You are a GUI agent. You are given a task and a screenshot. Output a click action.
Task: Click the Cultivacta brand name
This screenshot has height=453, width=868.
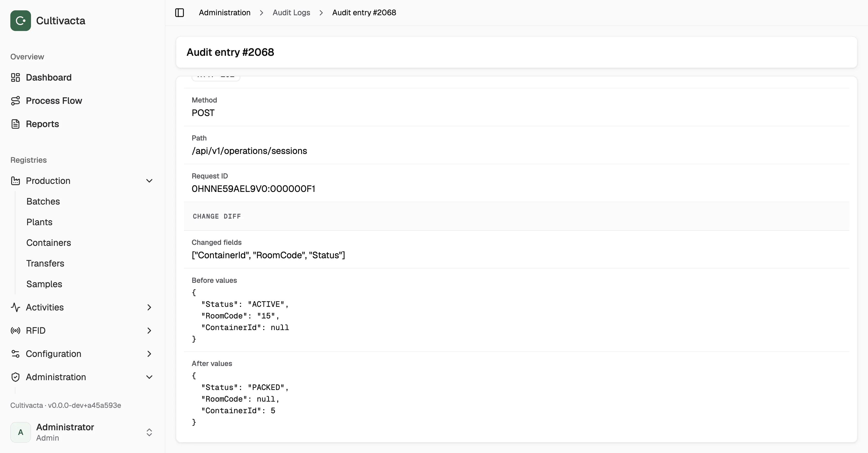pyautogui.click(x=61, y=21)
